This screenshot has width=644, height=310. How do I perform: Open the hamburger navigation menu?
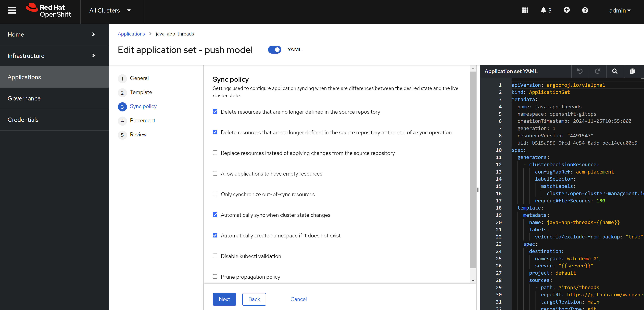[12, 10]
